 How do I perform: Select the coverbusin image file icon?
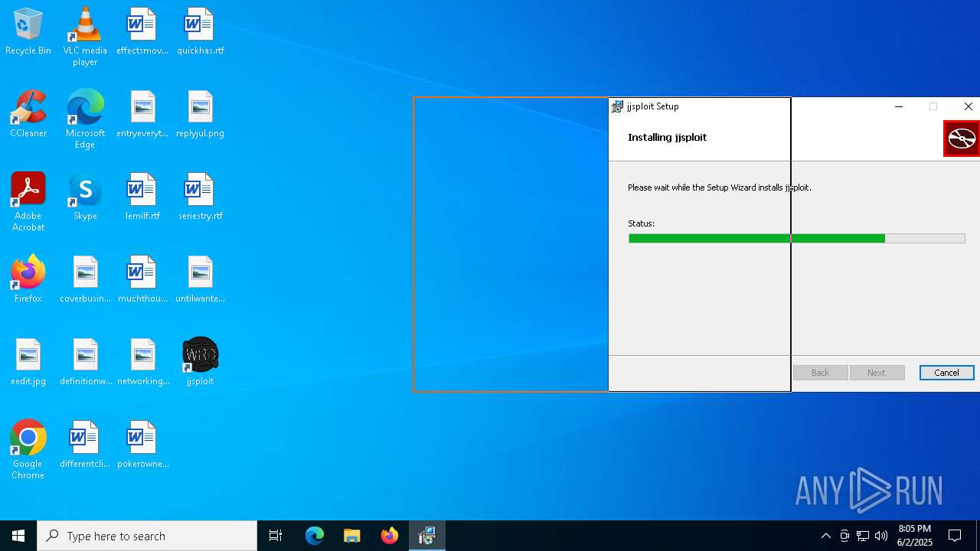point(85,280)
